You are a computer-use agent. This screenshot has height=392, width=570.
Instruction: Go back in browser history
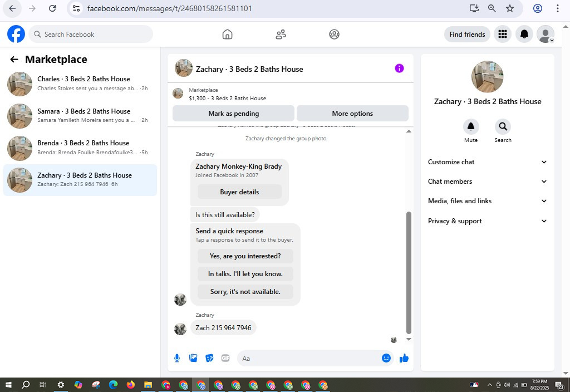click(x=12, y=8)
